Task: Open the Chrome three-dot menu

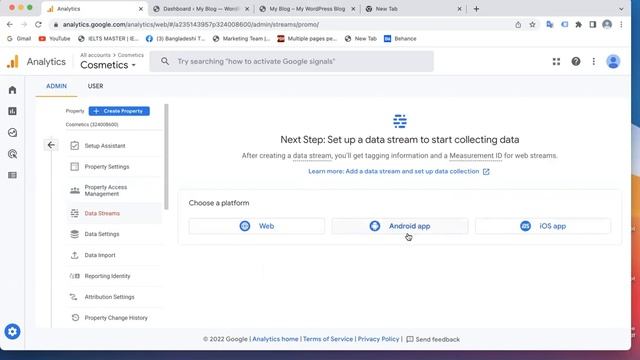Action: (621, 24)
